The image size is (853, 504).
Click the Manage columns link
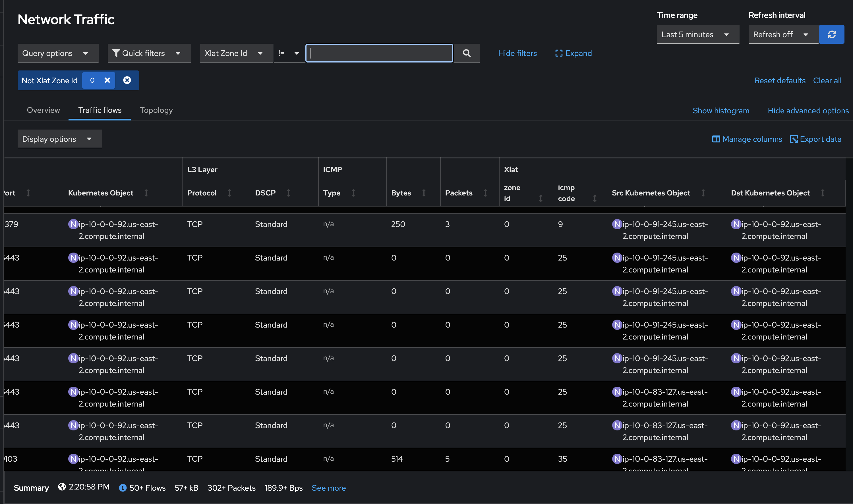click(747, 139)
